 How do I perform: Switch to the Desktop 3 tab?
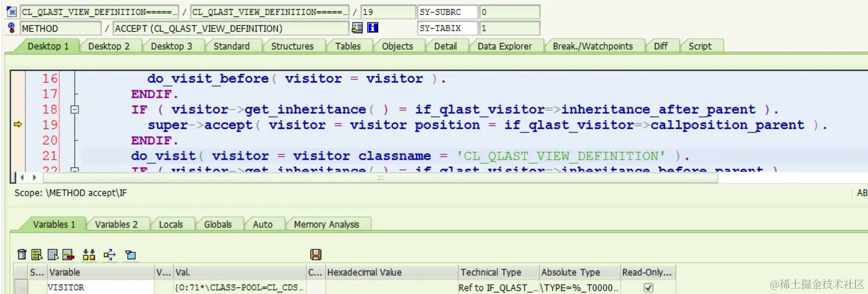coord(171,46)
